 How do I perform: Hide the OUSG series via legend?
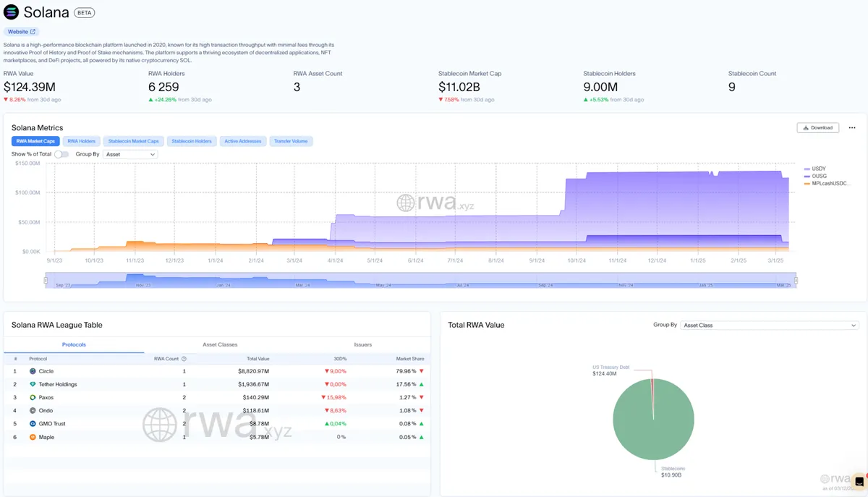(x=817, y=176)
